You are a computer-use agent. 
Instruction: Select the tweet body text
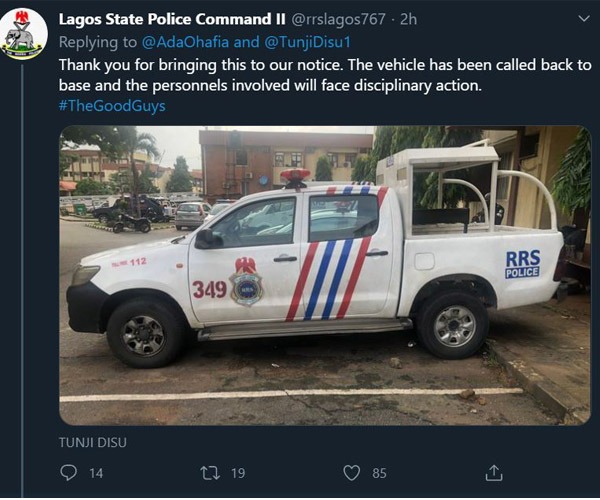pos(325,75)
